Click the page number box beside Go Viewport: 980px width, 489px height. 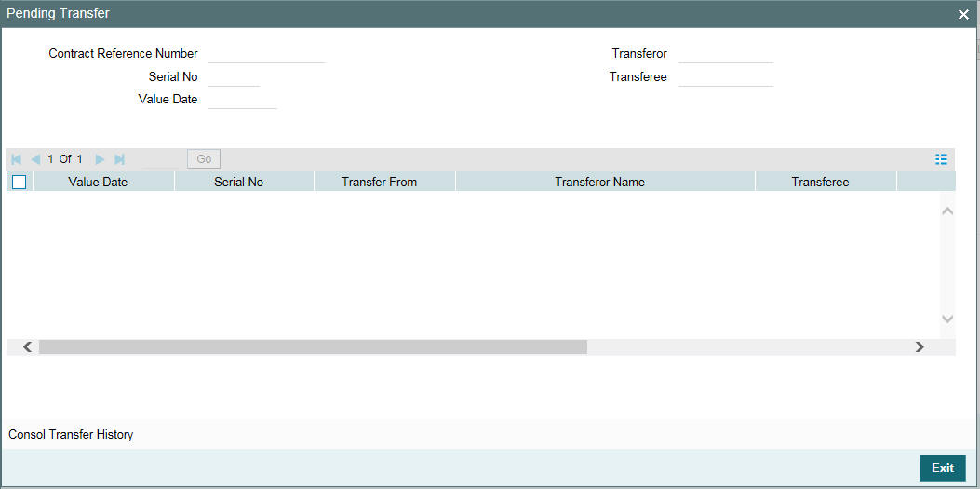(x=162, y=159)
